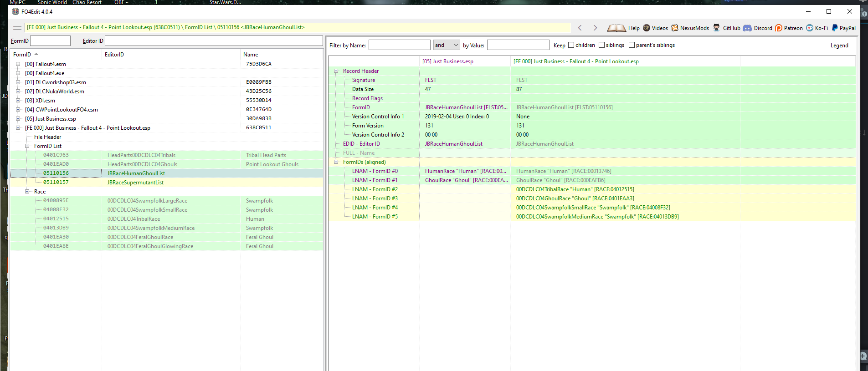The height and width of the screenshot is (371, 868).
Task: Expand the [00] Fallout4.esm tree node
Action: (18, 64)
